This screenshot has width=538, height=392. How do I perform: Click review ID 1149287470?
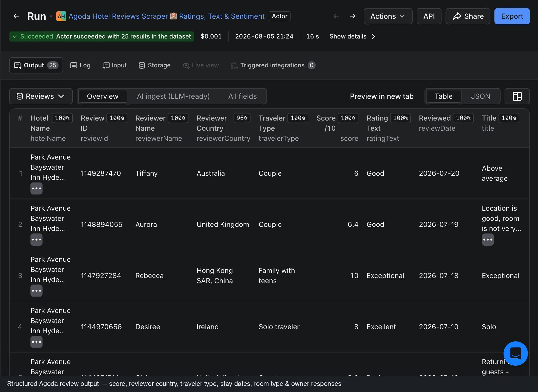point(101,173)
